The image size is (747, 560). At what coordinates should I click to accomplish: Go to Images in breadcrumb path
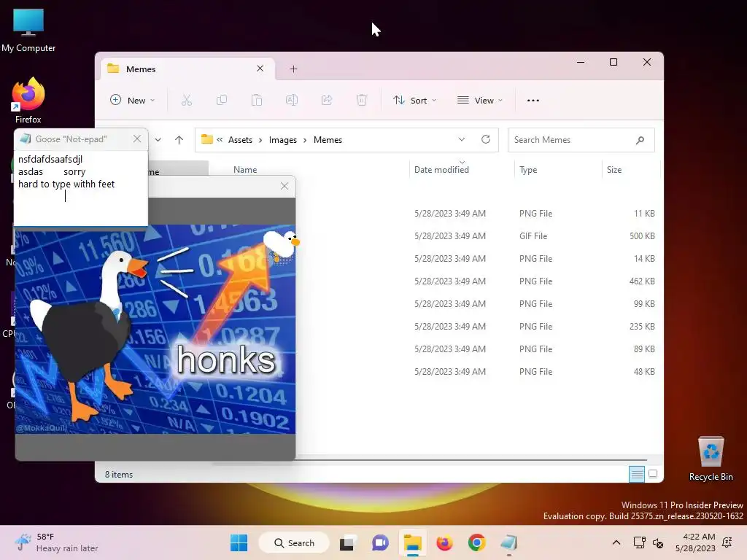click(x=282, y=140)
